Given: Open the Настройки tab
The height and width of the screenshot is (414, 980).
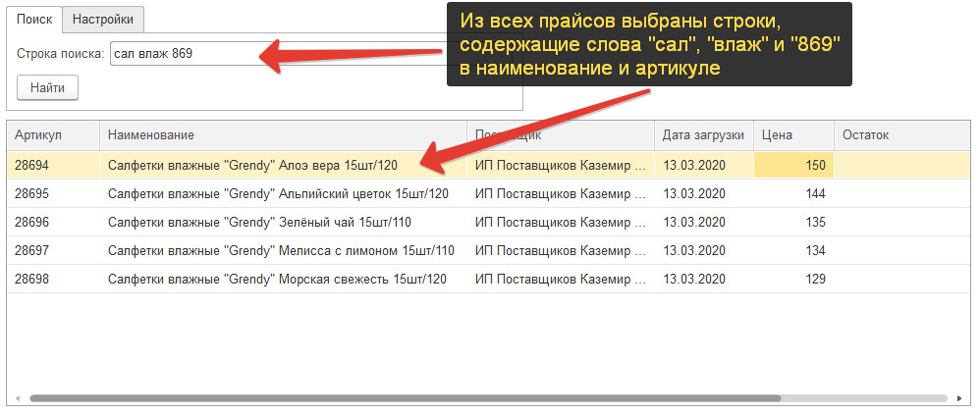Looking at the screenshot, I should [x=103, y=20].
